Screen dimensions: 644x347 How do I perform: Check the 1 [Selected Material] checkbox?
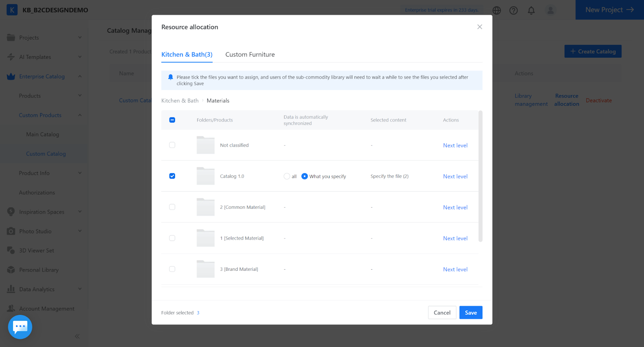pyautogui.click(x=172, y=238)
